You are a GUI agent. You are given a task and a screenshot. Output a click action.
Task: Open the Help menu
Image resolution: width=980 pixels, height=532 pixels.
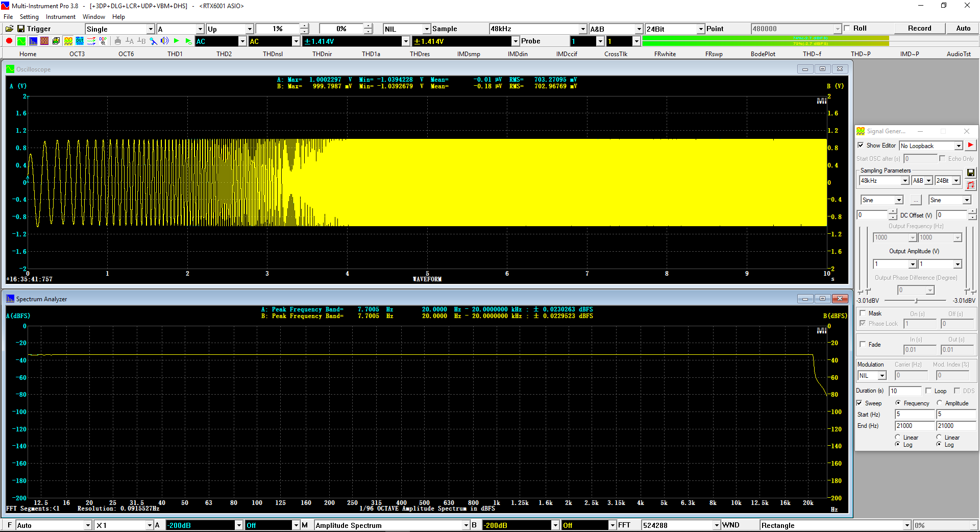(x=118, y=17)
